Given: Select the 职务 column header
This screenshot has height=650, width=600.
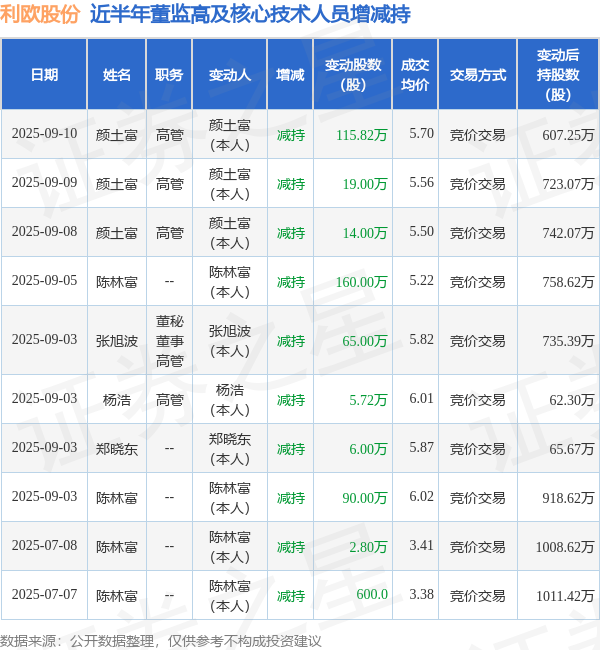Looking at the screenshot, I should point(169,75).
